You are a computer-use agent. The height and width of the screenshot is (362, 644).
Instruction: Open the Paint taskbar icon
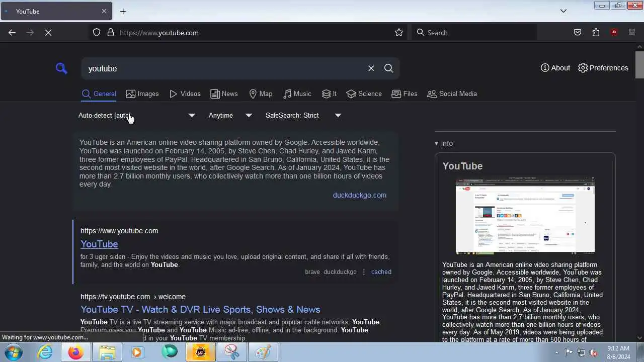[263, 352]
